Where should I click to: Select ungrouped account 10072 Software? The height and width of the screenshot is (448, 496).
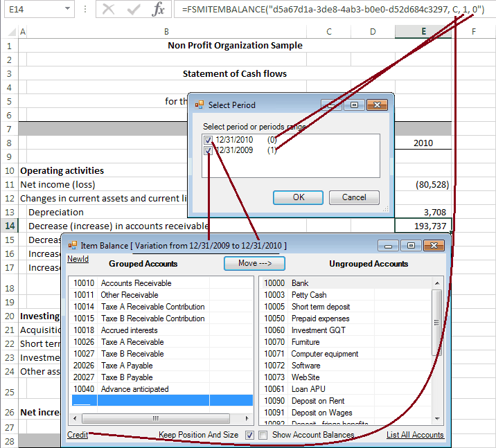click(x=346, y=366)
